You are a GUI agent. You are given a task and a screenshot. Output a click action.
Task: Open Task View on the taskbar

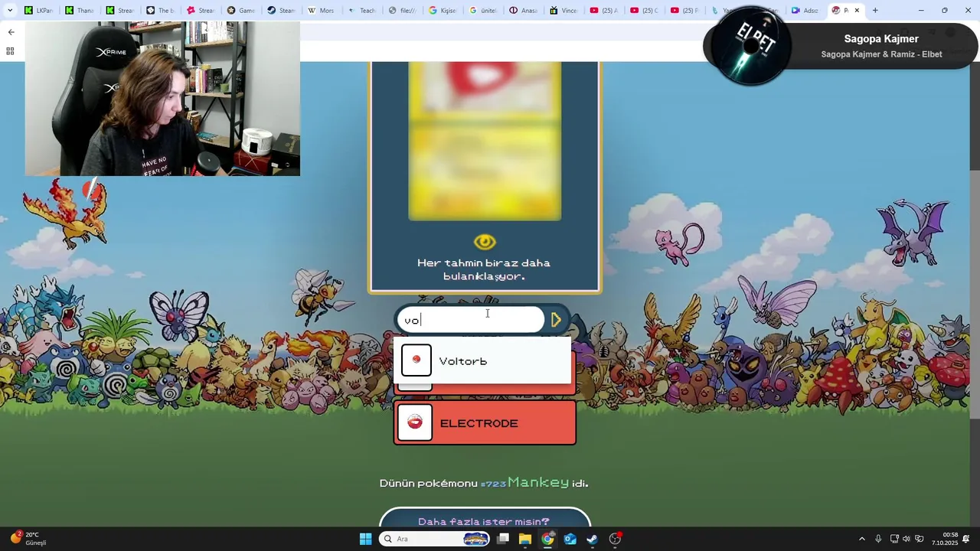[x=503, y=539]
